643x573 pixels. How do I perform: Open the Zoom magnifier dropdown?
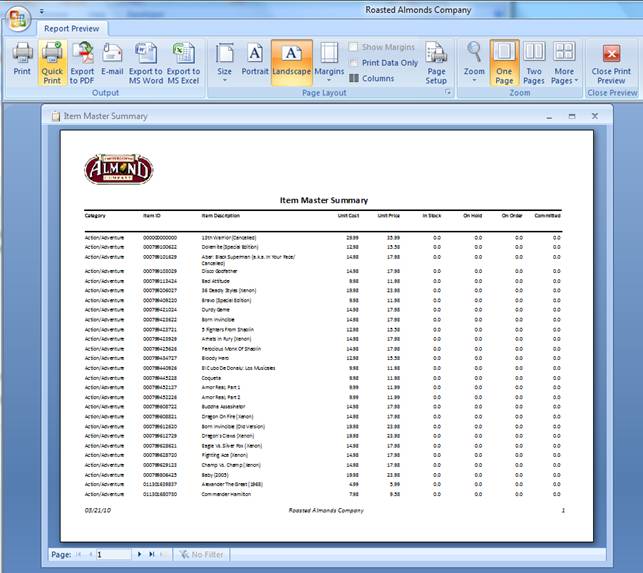474,62
